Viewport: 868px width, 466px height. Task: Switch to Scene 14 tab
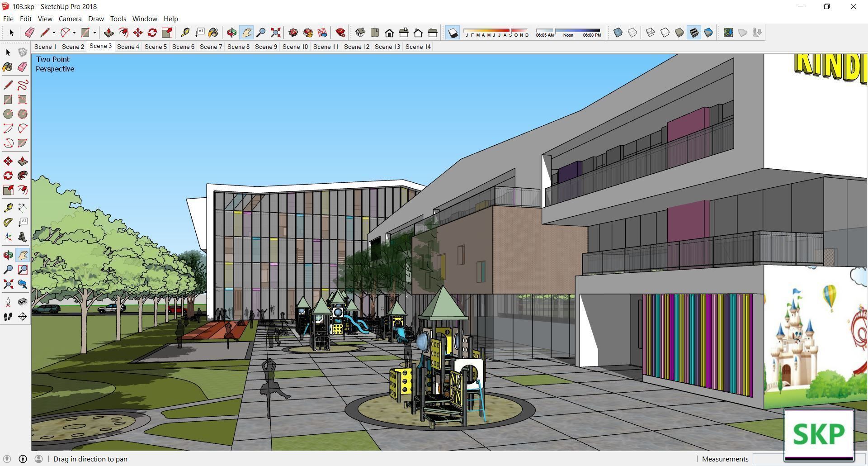[x=418, y=47]
